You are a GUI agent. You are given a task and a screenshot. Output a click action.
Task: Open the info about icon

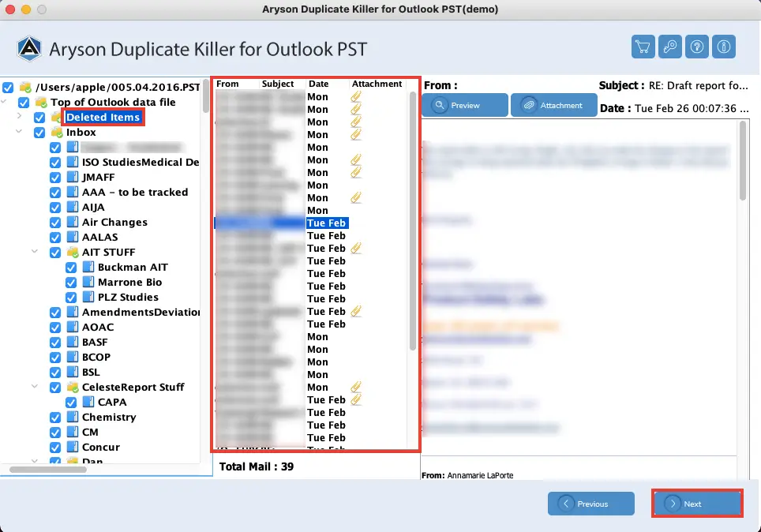pyautogui.click(x=724, y=47)
